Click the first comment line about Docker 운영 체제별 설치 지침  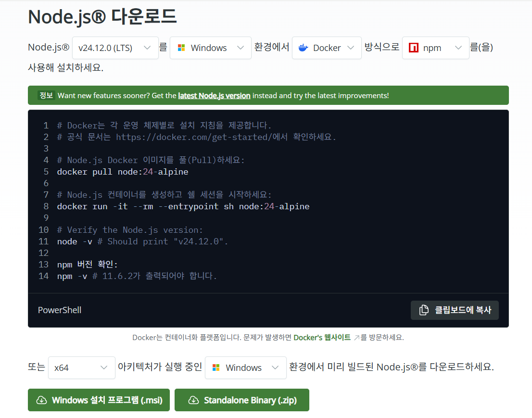[x=164, y=126]
